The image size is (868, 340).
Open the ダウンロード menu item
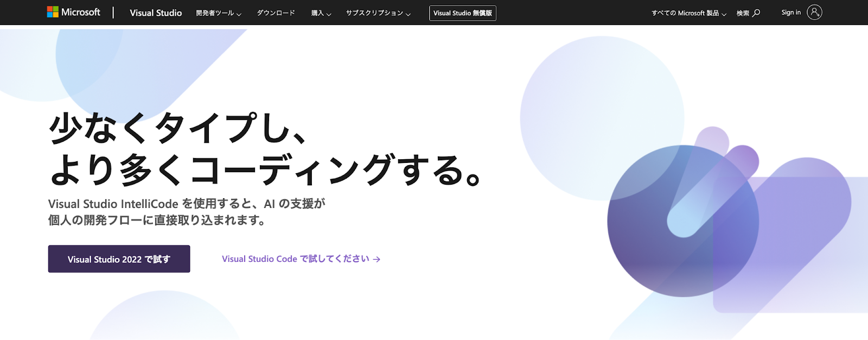tap(276, 13)
